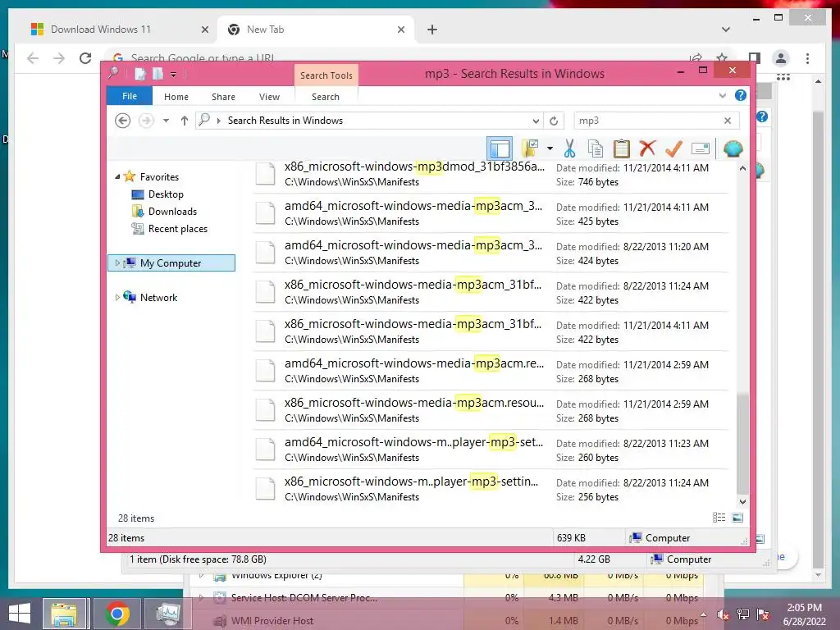
Task: Expand the address bar history dropdown
Action: click(536, 121)
